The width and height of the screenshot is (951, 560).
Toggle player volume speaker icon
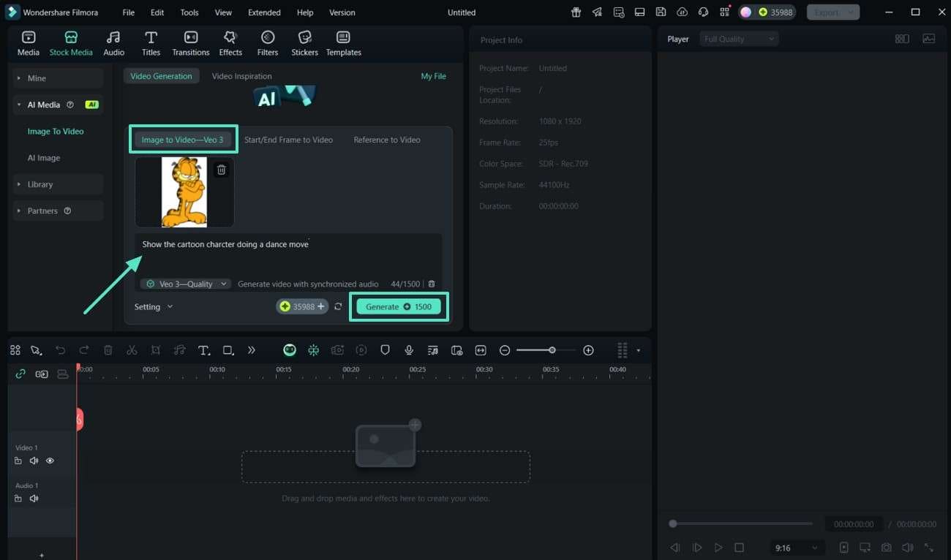[907, 548]
